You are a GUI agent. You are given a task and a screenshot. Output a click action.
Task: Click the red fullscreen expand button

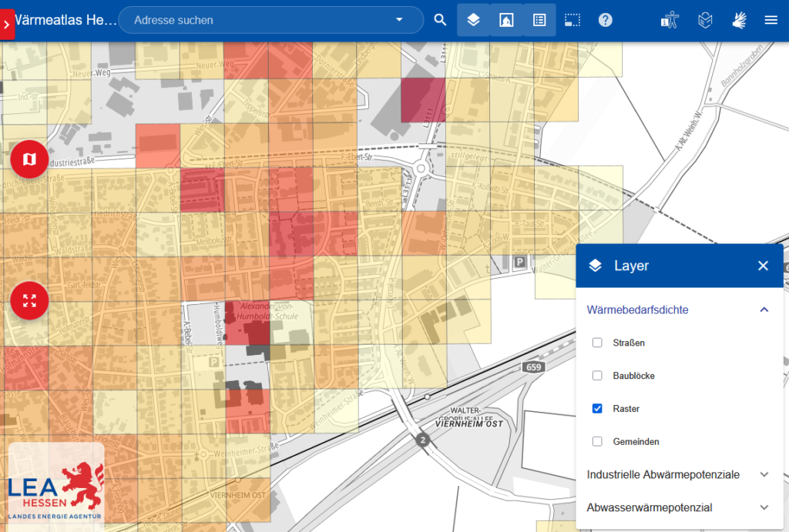29,300
